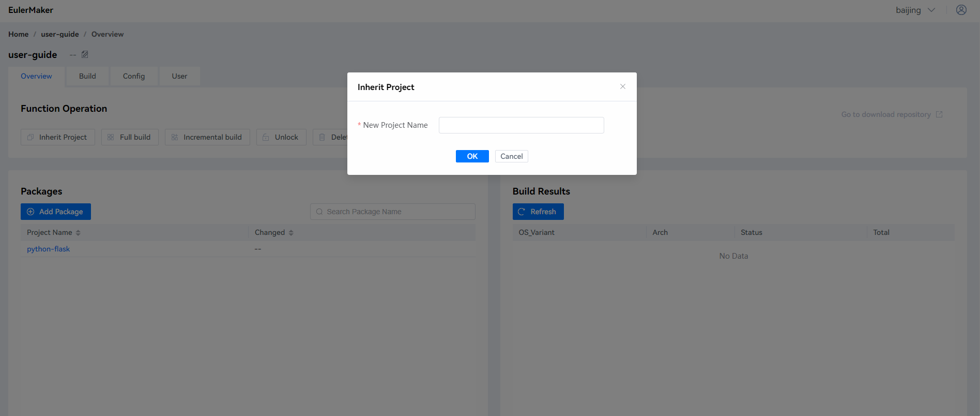Refresh the Build Results
The height and width of the screenshot is (416, 980).
(x=538, y=212)
